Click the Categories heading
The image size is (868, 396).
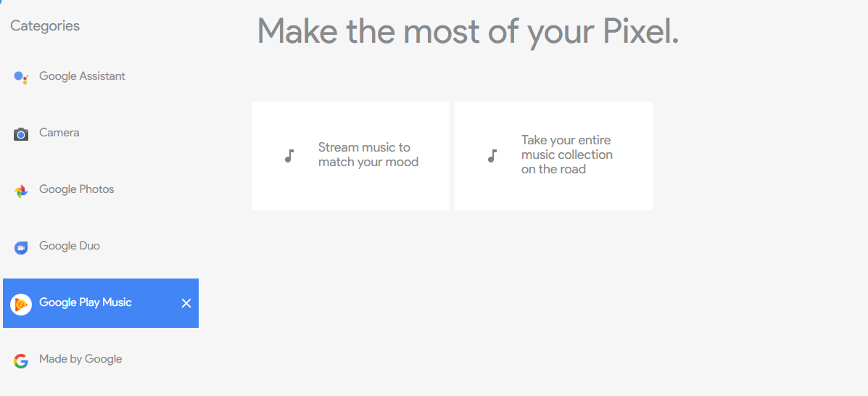click(x=45, y=26)
